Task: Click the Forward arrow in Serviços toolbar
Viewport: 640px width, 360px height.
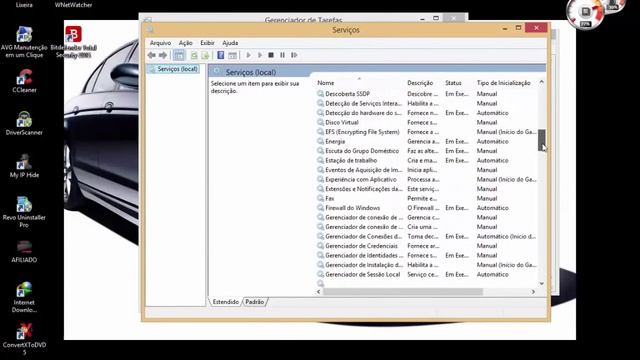Action: coord(163,55)
